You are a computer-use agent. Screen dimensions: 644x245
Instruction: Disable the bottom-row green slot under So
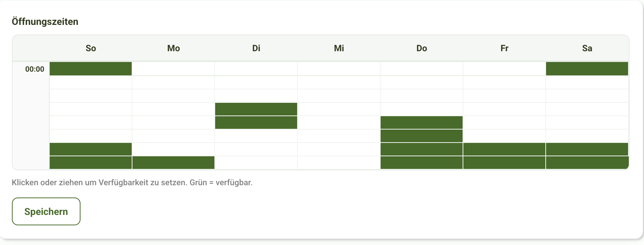pyautogui.click(x=91, y=163)
